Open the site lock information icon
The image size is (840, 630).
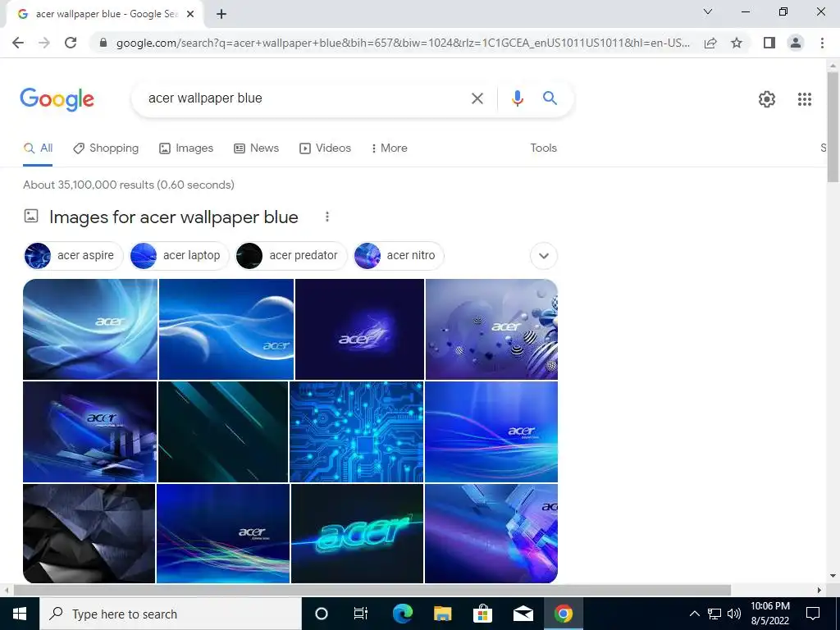[x=103, y=43]
